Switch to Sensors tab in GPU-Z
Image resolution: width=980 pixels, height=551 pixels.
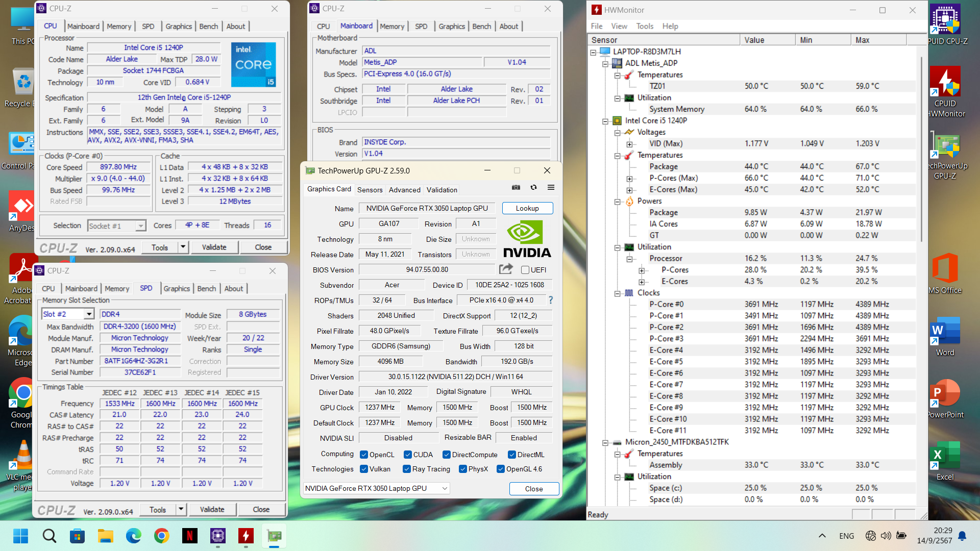click(370, 190)
